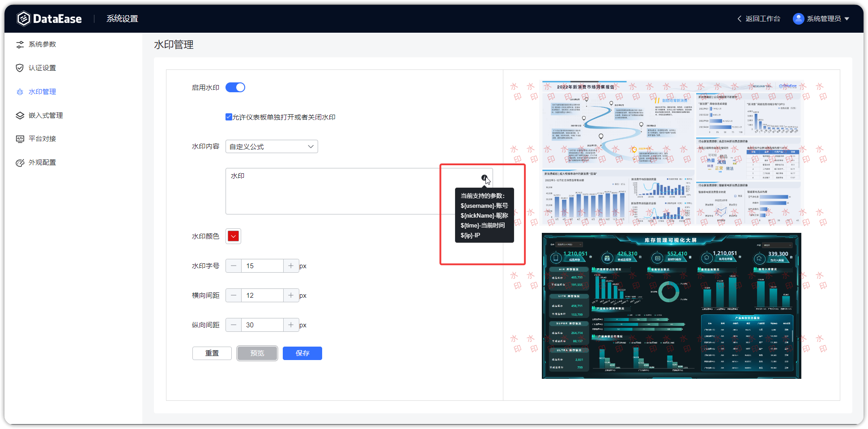This screenshot has width=868, height=429.
Task: Click the DataEase logo
Action: click(x=49, y=18)
